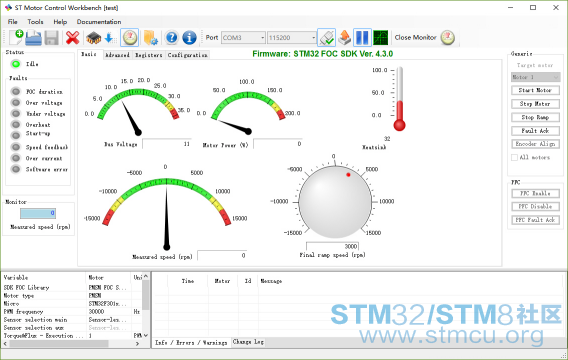Screen dimensions: 568x360
Task: Switch to the Configuration tab
Action: click(188, 55)
